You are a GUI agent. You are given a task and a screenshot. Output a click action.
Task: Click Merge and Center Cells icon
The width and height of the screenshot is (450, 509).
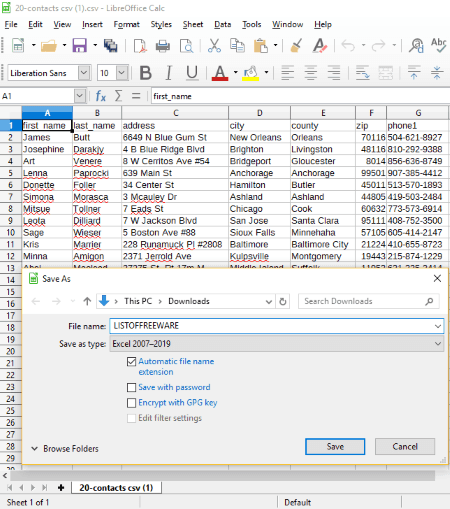point(385,73)
